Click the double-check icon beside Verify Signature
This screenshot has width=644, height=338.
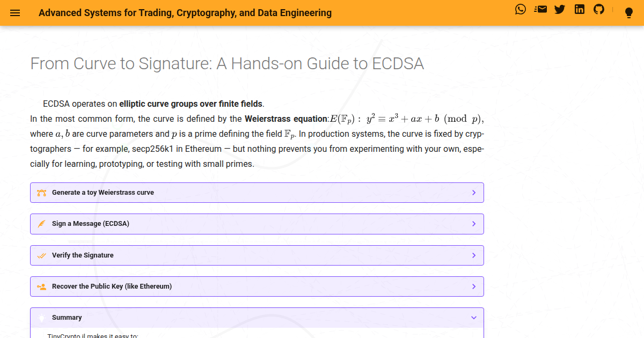coord(41,255)
